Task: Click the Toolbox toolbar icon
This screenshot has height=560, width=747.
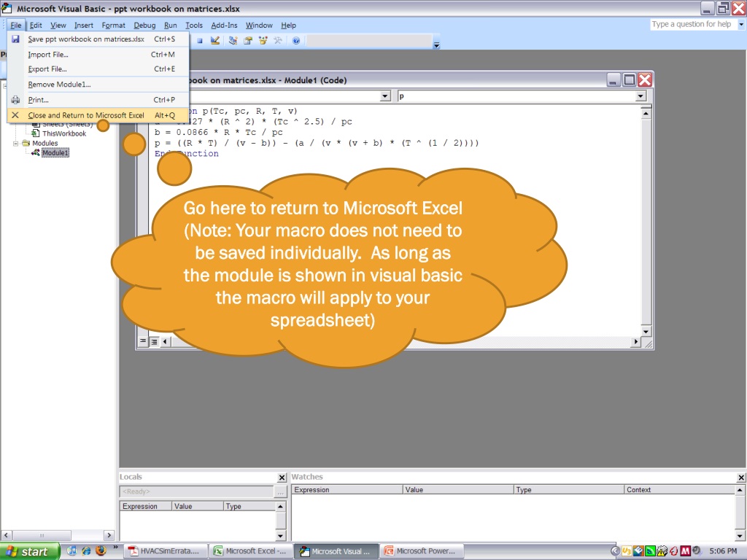Action: pos(278,41)
